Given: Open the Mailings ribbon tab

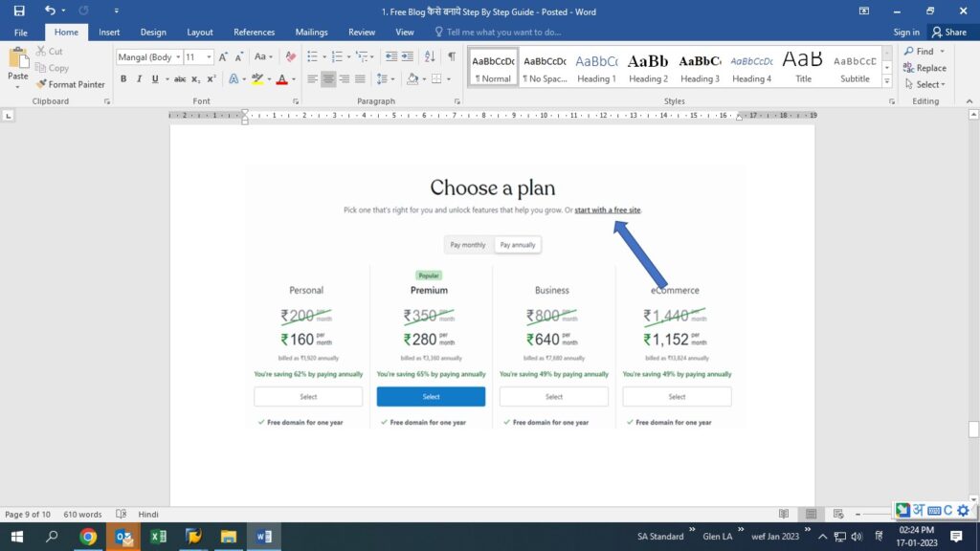Looking at the screenshot, I should tap(311, 32).
